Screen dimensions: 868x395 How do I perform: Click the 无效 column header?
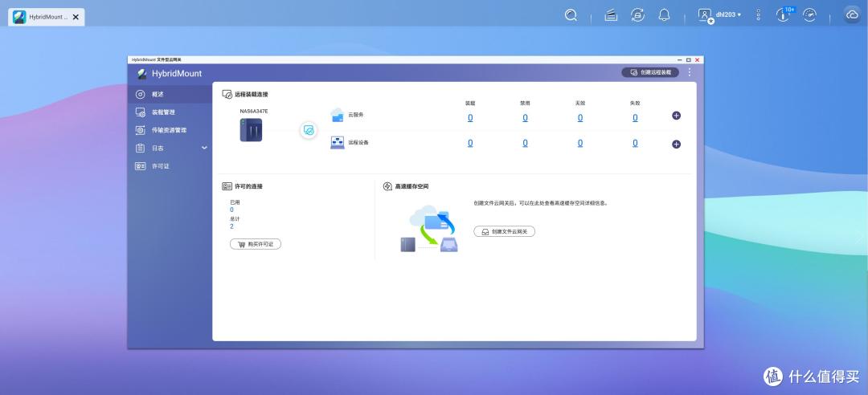(x=580, y=103)
